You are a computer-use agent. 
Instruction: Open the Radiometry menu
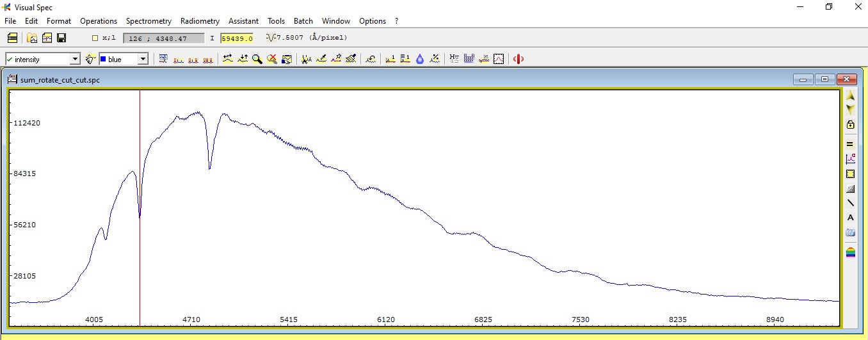click(x=200, y=21)
